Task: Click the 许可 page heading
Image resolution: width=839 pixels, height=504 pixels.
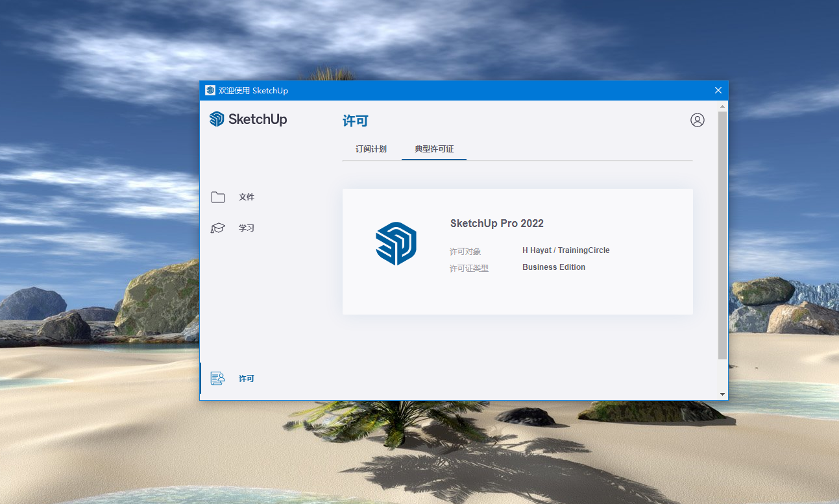Action: point(356,121)
